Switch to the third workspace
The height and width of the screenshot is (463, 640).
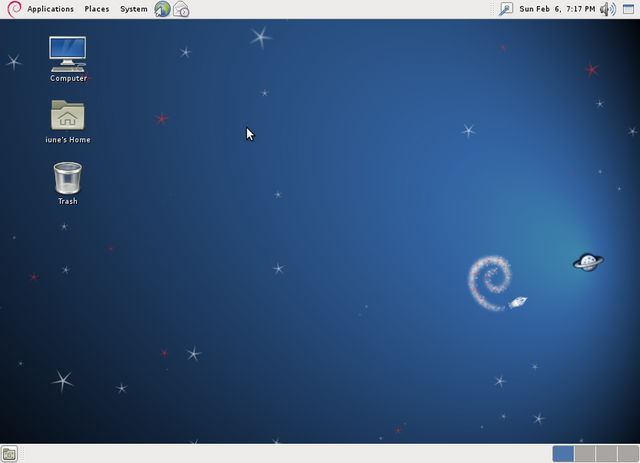pos(607,454)
